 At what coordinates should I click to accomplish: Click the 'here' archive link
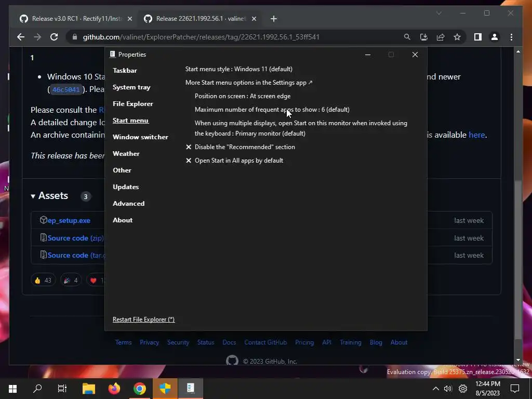(477, 135)
